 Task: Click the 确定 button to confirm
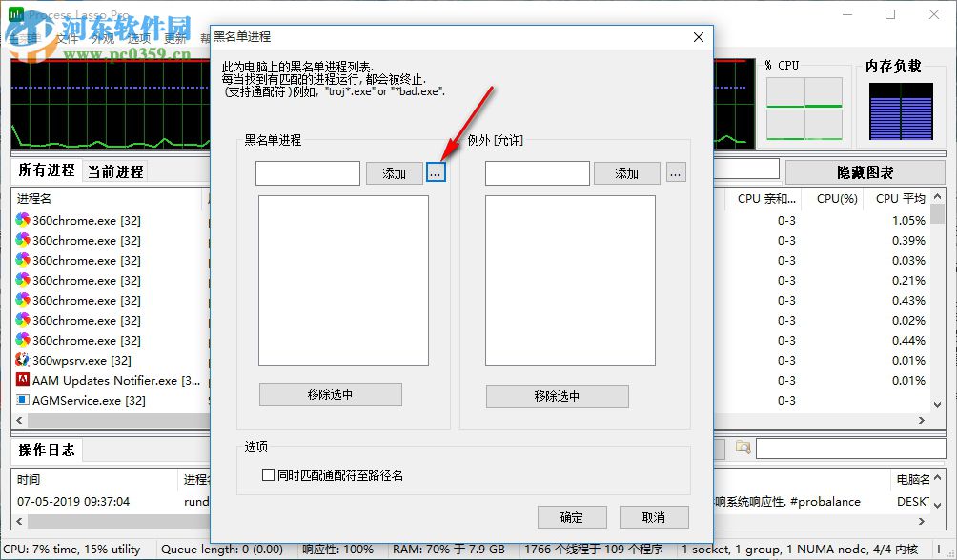[x=572, y=517]
